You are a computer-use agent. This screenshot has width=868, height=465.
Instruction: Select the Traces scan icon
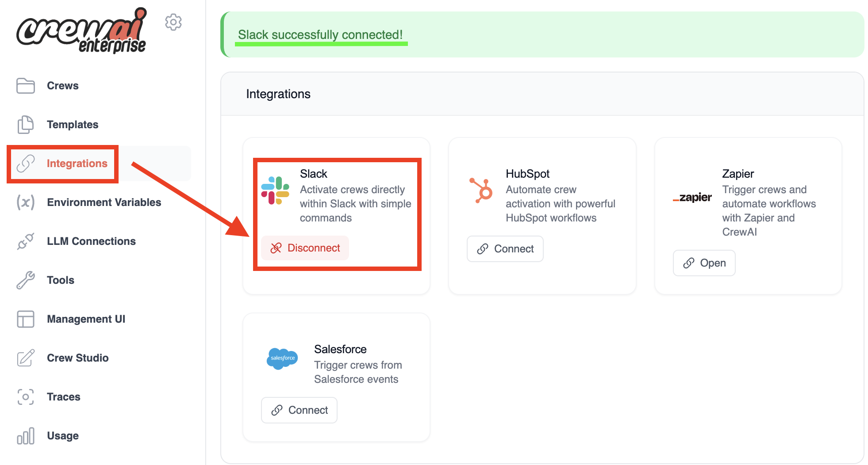click(x=25, y=397)
